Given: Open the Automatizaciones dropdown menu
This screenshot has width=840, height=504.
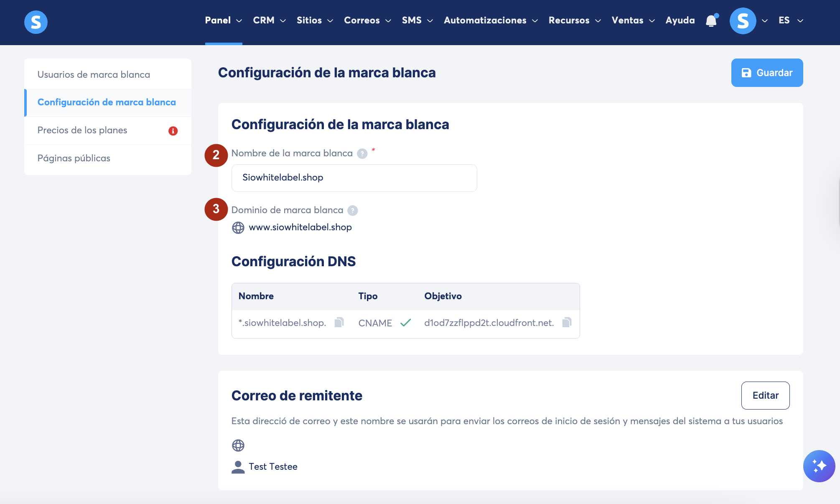Looking at the screenshot, I should tap(491, 20).
